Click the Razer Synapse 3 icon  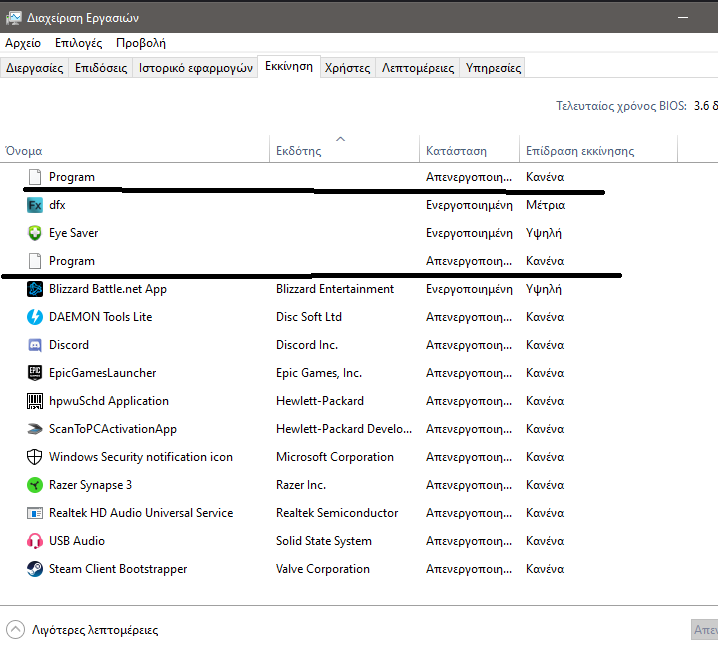[35, 485]
